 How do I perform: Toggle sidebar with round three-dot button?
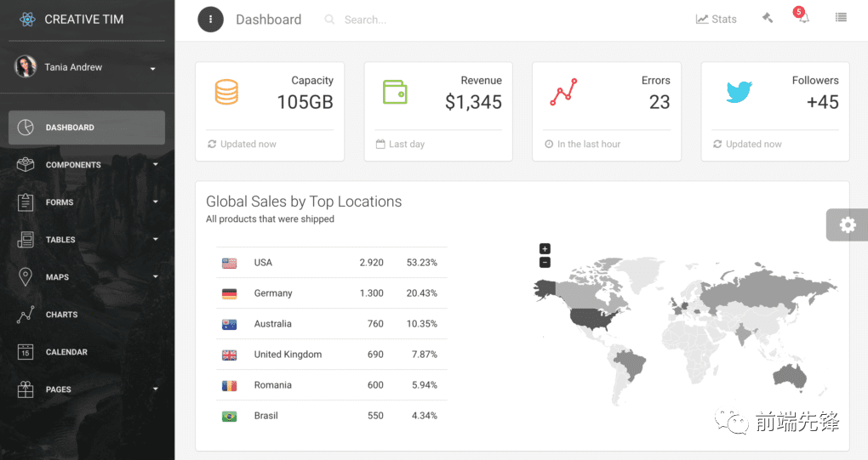(x=210, y=20)
